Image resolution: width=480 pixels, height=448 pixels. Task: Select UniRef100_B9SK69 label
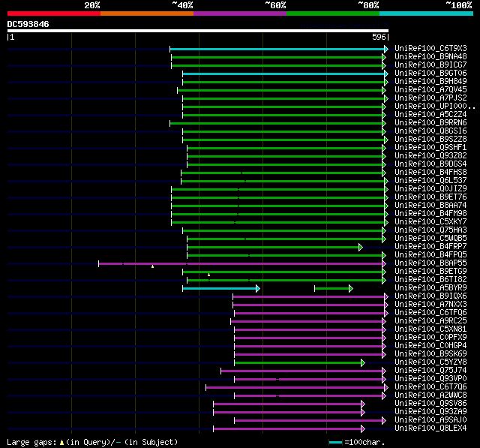[x=430, y=354]
